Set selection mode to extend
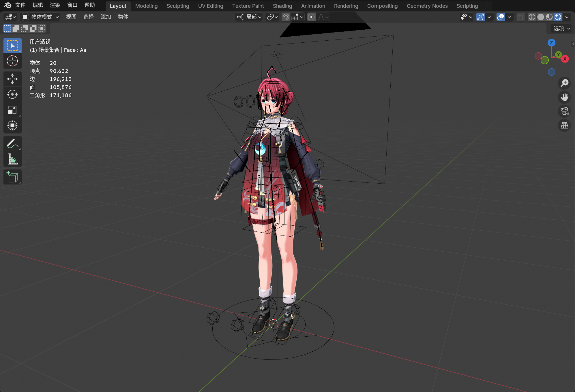The image size is (575, 392). pos(16,29)
